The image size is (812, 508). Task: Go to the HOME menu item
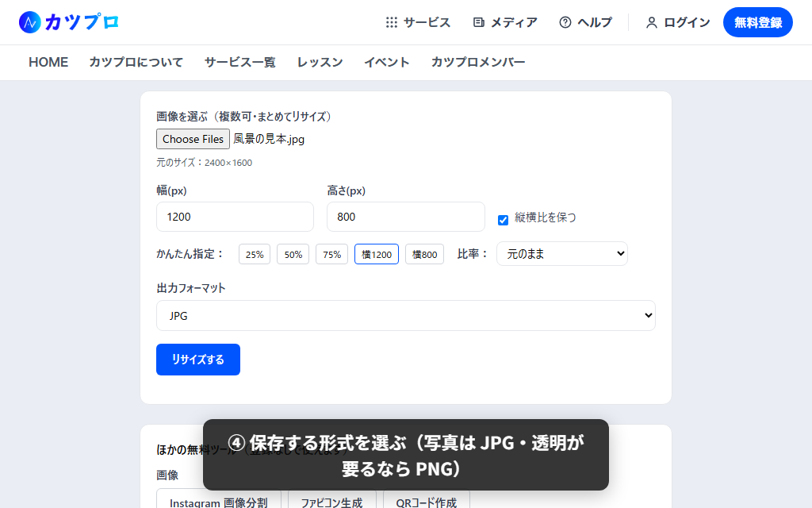[48, 62]
